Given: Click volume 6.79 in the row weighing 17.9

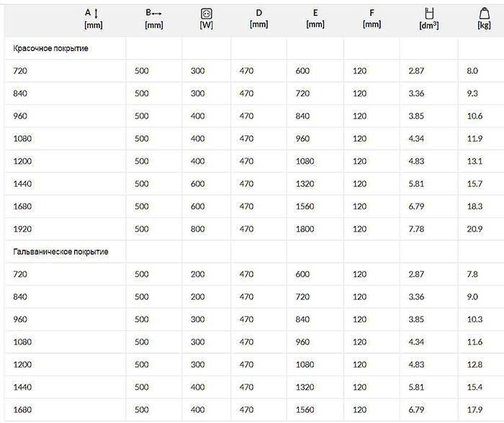Looking at the screenshot, I should [416, 409].
